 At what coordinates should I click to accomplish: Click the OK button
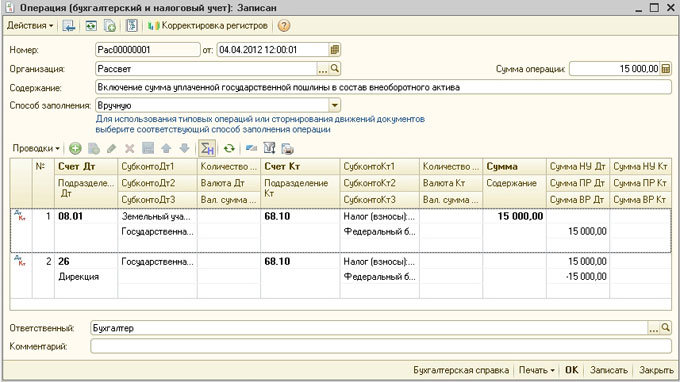click(x=571, y=370)
